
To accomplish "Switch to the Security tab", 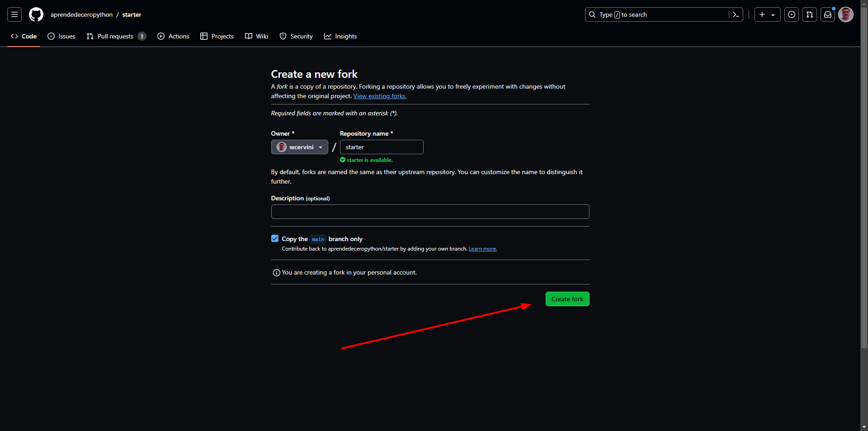I will (296, 36).
